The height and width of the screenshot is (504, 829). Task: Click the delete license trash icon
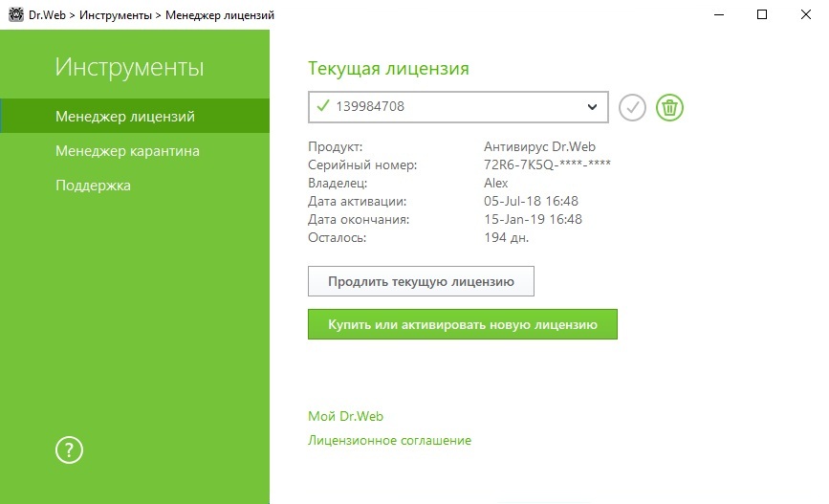coord(669,107)
